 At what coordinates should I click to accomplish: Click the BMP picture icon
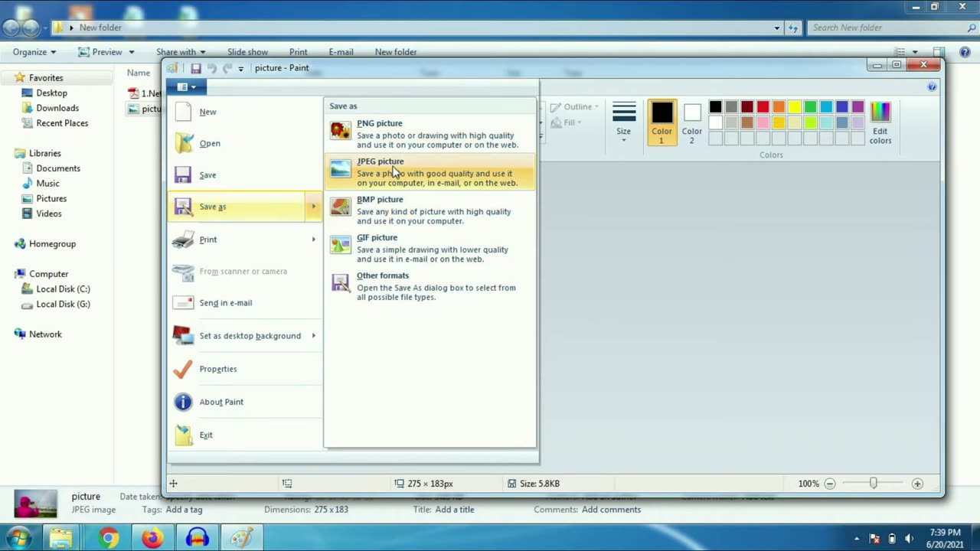tap(341, 207)
